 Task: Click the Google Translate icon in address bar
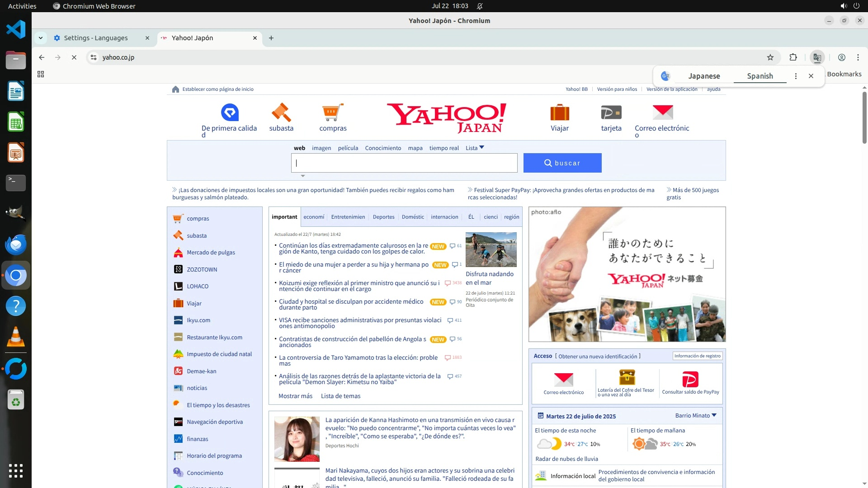coord(817,57)
